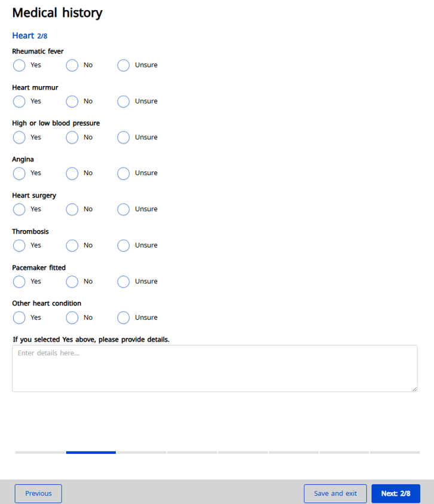Click Save and exit
Viewport: 434px width, 504px height.
(x=335, y=493)
